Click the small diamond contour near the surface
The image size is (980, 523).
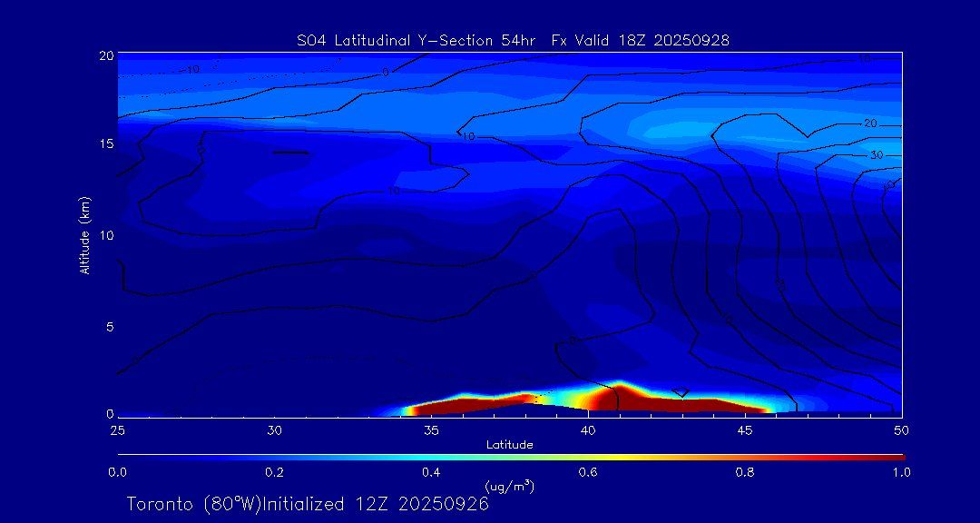(x=681, y=392)
